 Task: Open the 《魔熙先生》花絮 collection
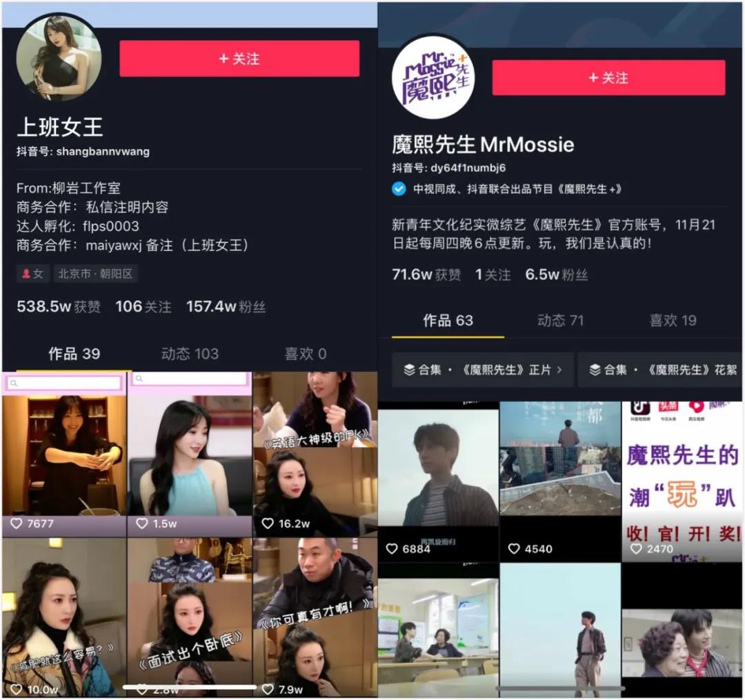(661, 370)
